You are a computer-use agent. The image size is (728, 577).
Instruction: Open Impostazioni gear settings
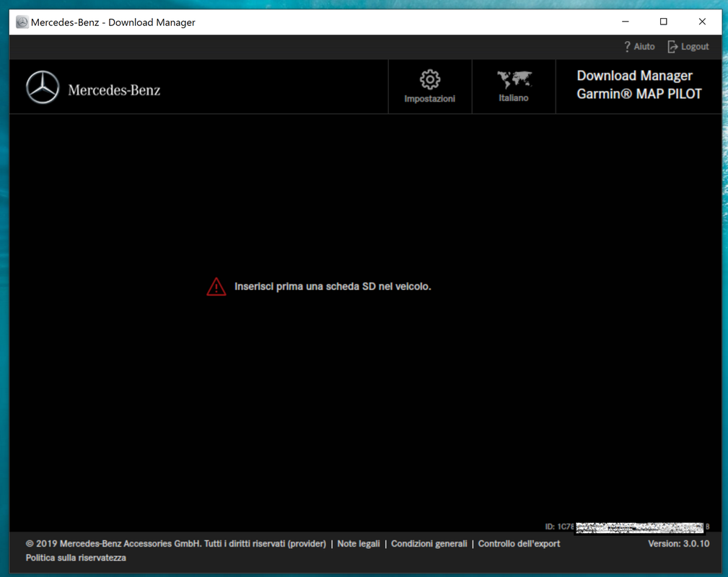(430, 87)
